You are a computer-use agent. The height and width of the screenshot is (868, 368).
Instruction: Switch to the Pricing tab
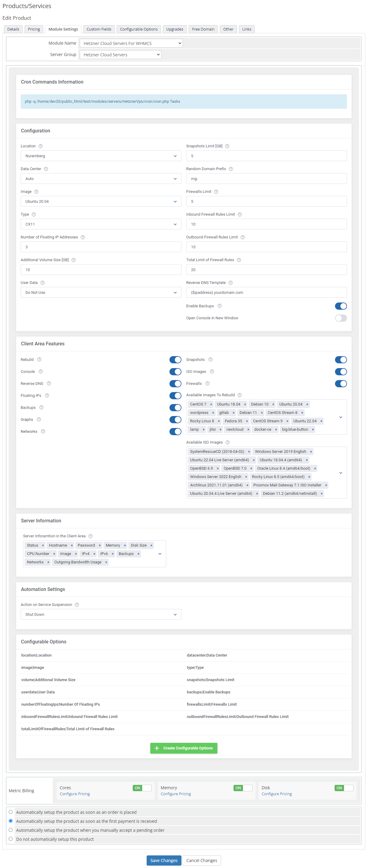[34, 29]
